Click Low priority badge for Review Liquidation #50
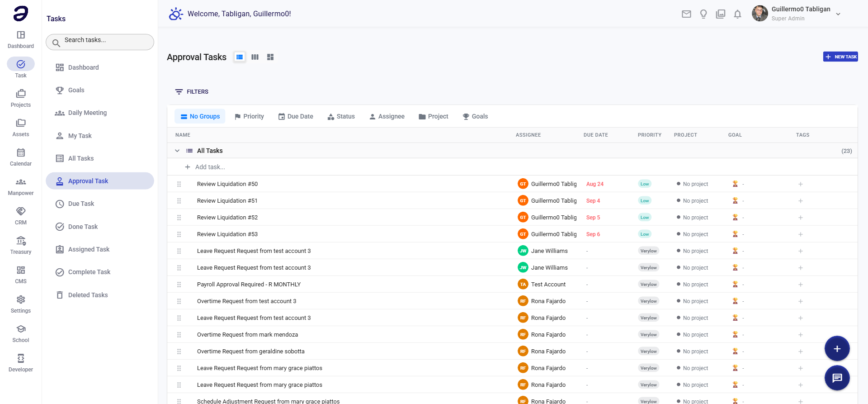 point(644,184)
